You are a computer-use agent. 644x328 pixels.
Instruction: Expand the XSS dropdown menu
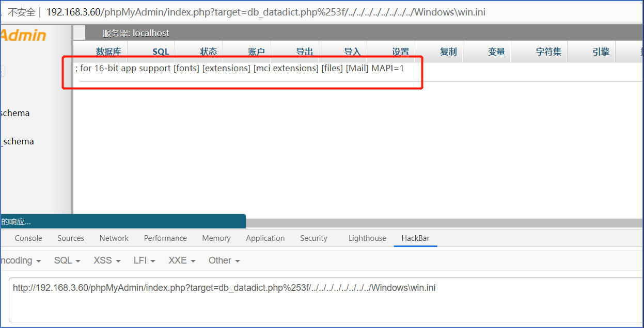click(x=107, y=260)
